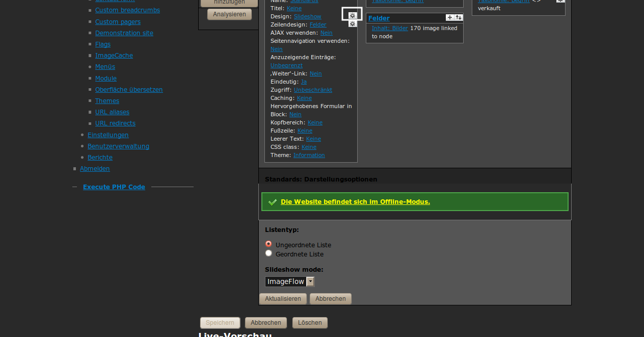Click the rearrange arrows icon in Felder header
Viewport: 644px width, 337px height.
coord(459,18)
